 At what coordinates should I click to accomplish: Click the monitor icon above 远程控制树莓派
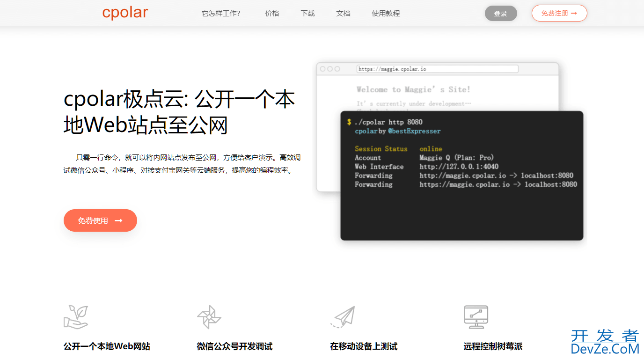pyautogui.click(x=476, y=317)
